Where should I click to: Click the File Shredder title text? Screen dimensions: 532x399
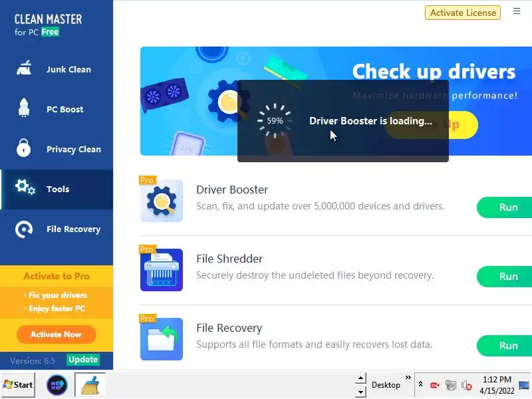(229, 259)
